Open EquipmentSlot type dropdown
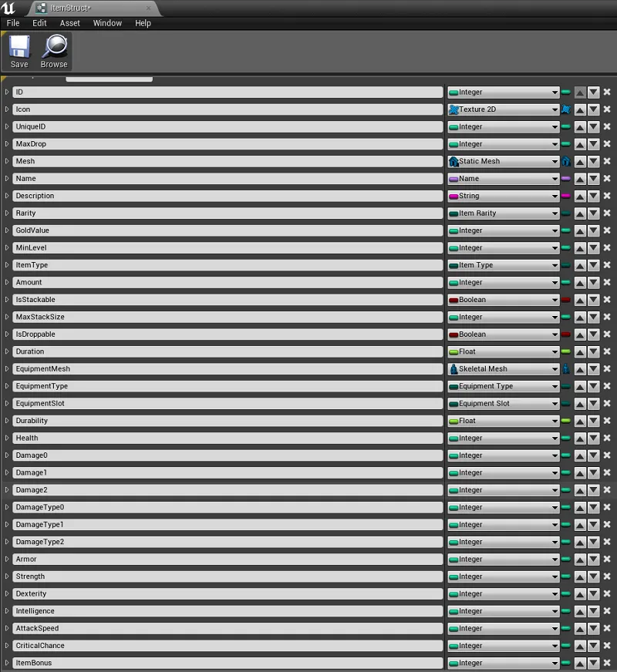This screenshot has width=617, height=672. tap(504, 404)
